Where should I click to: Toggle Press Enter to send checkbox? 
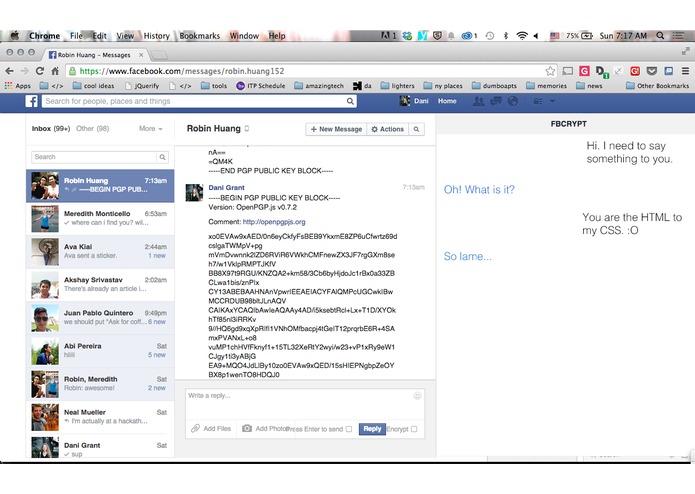349,429
